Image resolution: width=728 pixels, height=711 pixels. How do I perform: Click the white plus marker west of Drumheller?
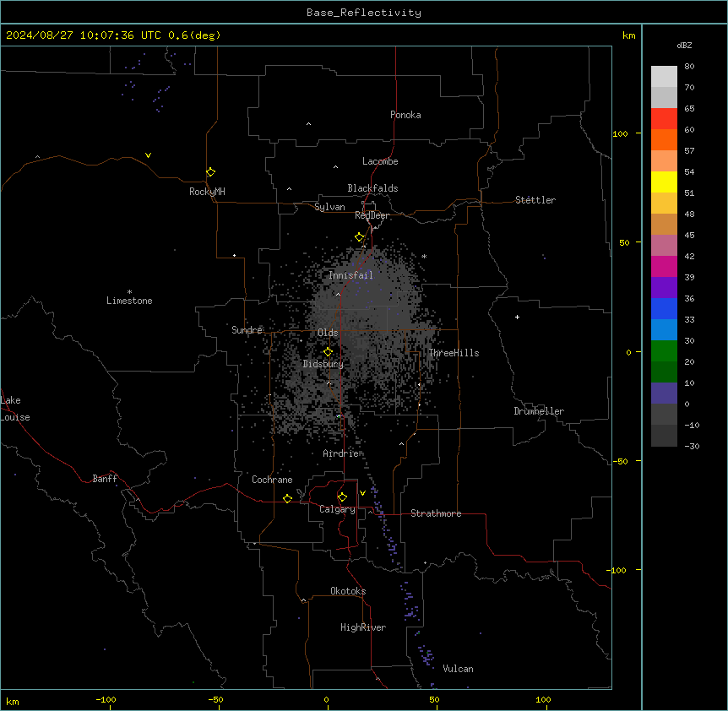[517, 317]
